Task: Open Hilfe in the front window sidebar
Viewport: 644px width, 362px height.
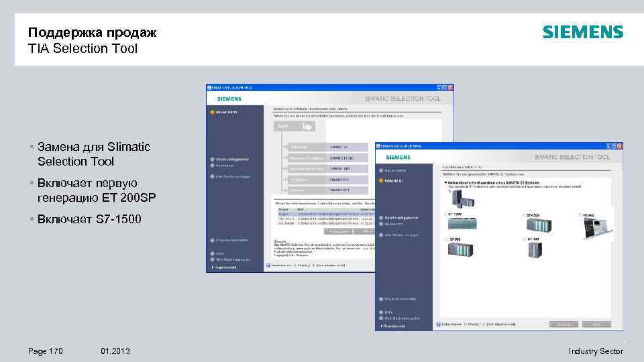Action: pos(386,312)
